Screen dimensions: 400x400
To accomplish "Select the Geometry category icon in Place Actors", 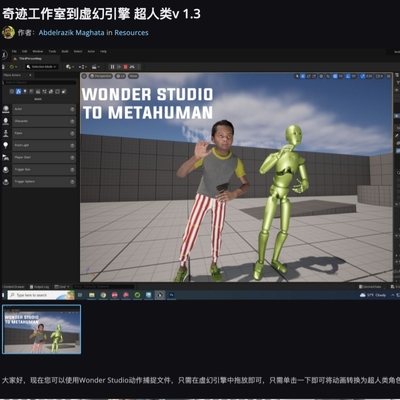I will [x=51, y=91].
